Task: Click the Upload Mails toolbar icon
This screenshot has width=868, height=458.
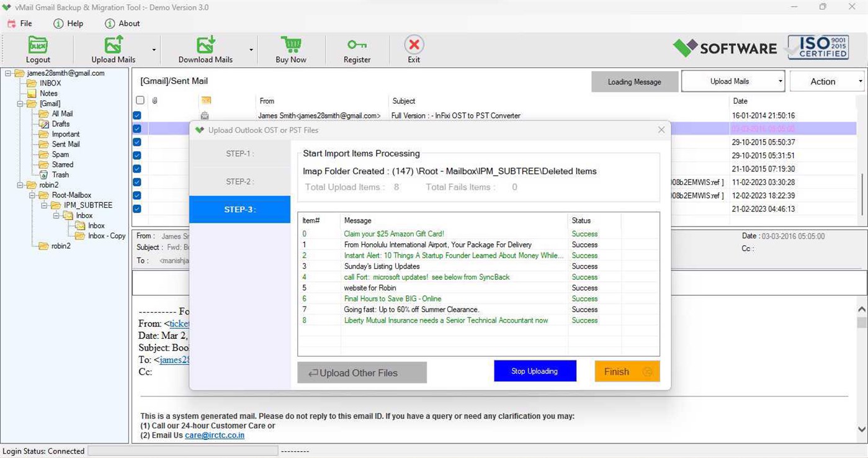Action: pyautogui.click(x=114, y=45)
